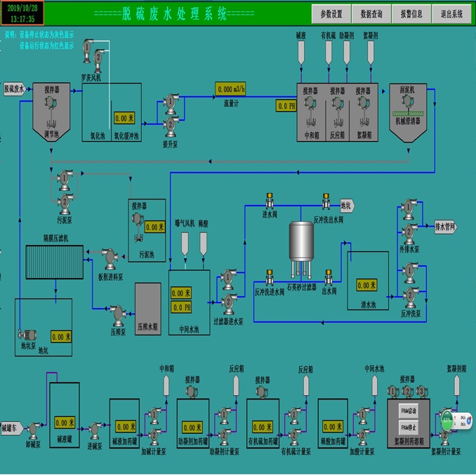
Task: Click the 中和箱 agitator icon
Action: click(310, 103)
